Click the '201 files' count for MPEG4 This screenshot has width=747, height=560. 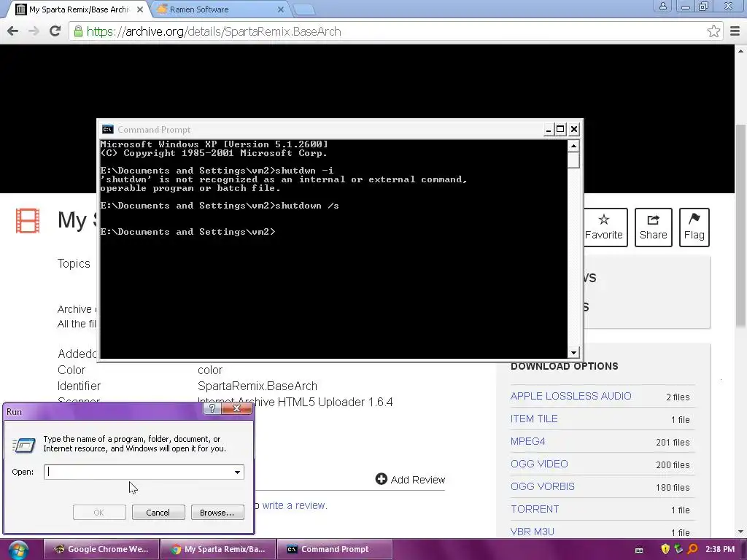[673, 443]
